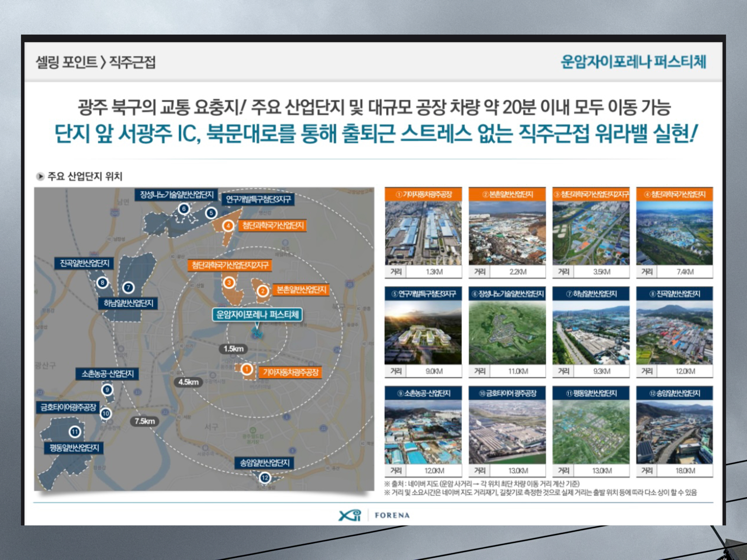
Task: Click the 1.5km radius distance badge
Action: click(233, 349)
